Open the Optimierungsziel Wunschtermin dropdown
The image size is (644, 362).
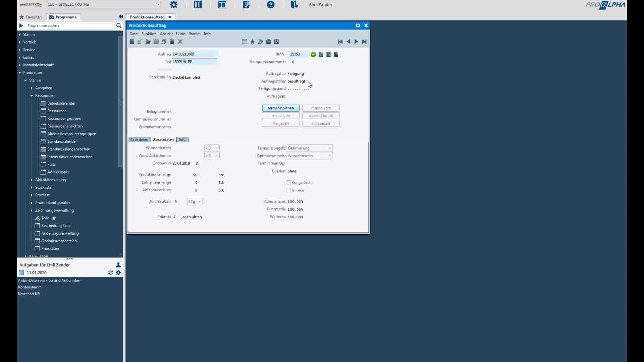pyautogui.click(x=309, y=156)
